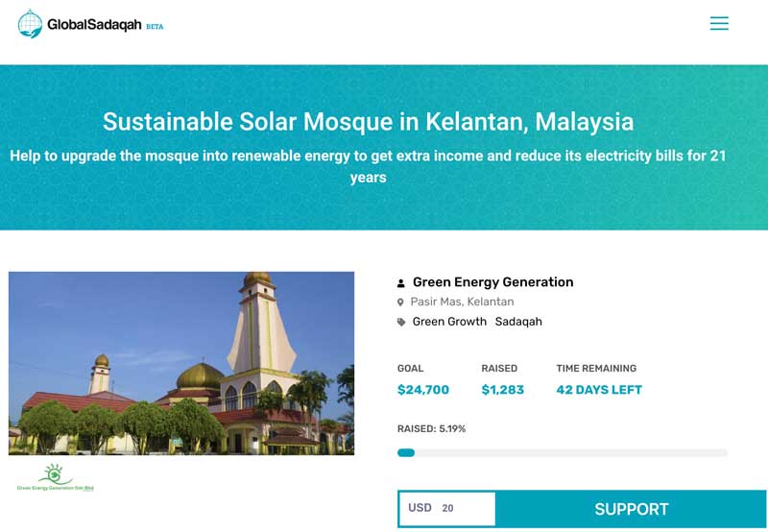
Task: Click the location pin icon near Pasir Mas
Action: coord(400,302)
